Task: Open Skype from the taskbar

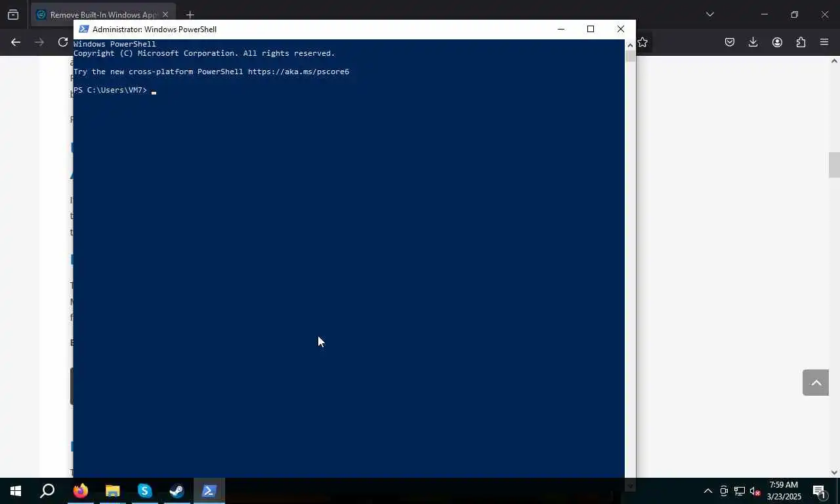Action: [145, 491]
